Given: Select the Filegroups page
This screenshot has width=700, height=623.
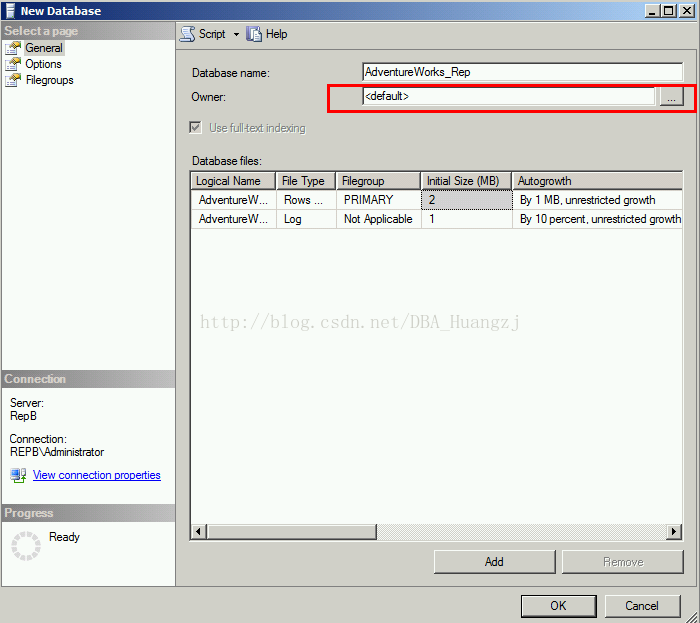Looking at the screenshot, I should pyautogui.click(x=50, y=80).
